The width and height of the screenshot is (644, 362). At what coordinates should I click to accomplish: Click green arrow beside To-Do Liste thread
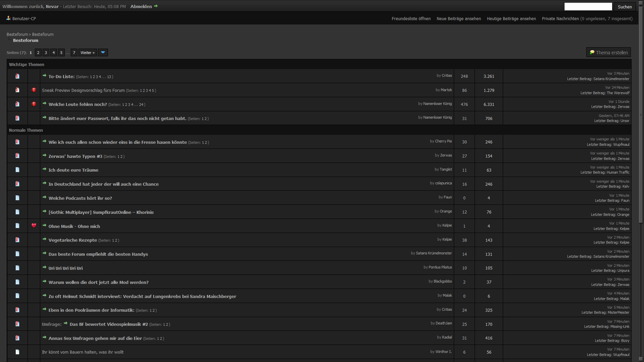44,76
